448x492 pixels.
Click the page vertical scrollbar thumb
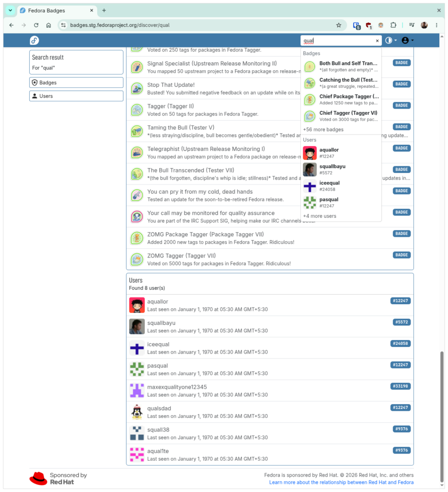(442, 417)
